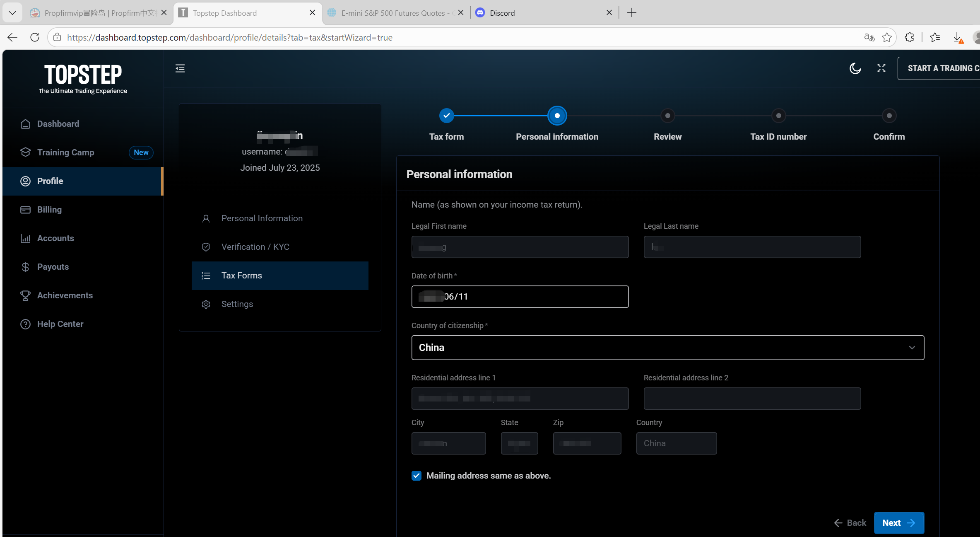Switch to the Propfirmvip browser tab
The width and height of the screenshot is (980, 537).
coord(99,13)
